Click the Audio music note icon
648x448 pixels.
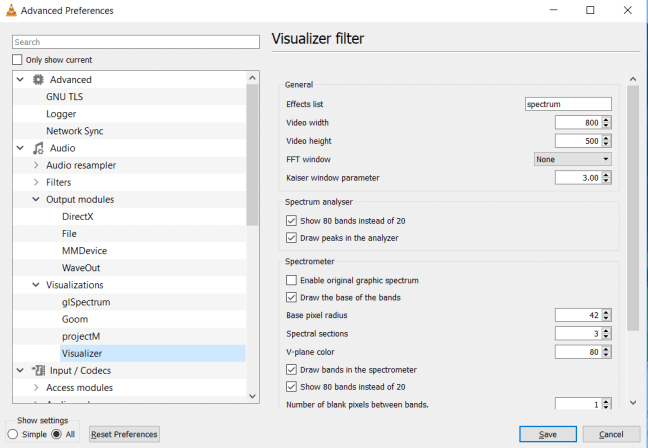pos(38,148)
